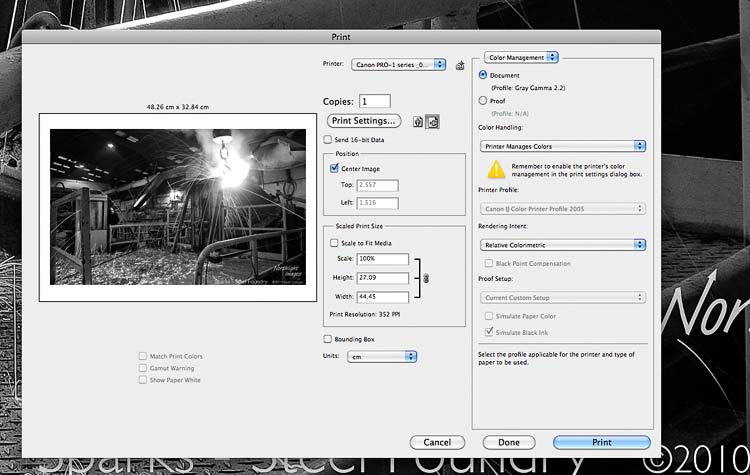Click the Top position field
This screenshot has height=475, width=750.
[x=377, y=185]
